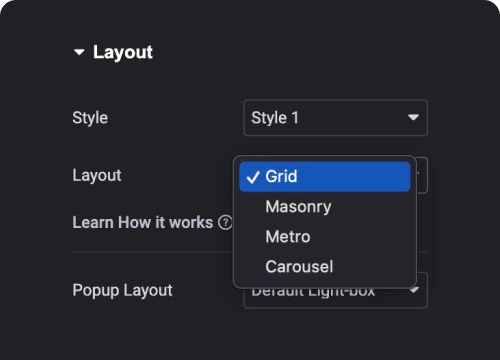Pick Metro from the dropdown list
Screen dimensions: 500x360
[288, 237]
